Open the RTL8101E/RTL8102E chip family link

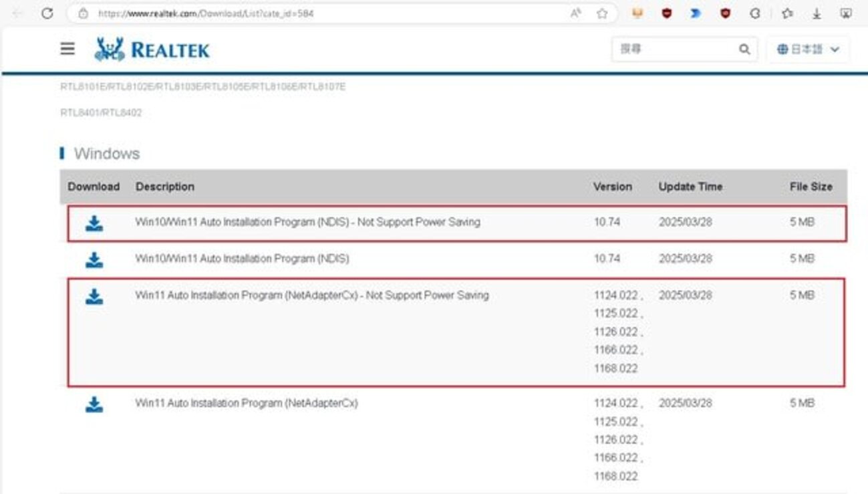point(199,86)
